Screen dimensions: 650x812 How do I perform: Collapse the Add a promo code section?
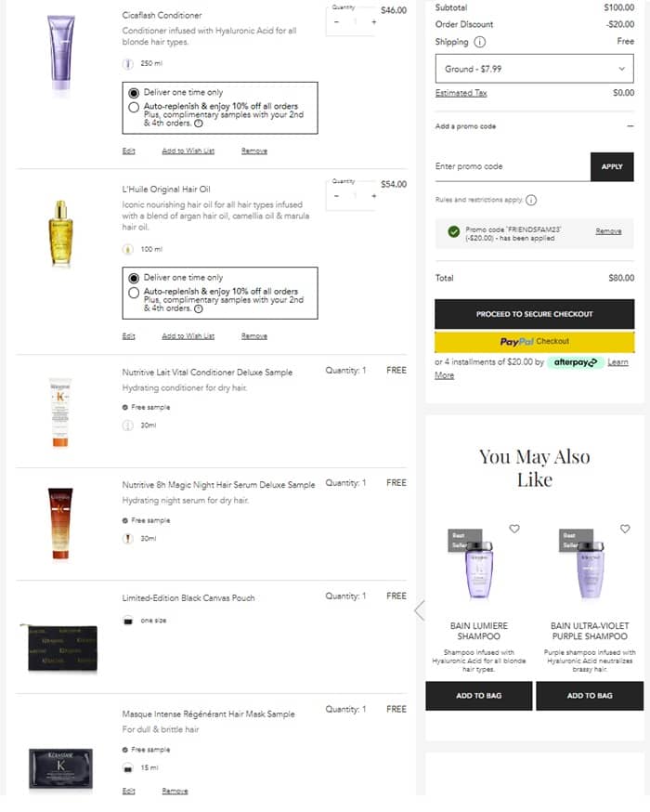pyautogui.click(x=630, y=125)
